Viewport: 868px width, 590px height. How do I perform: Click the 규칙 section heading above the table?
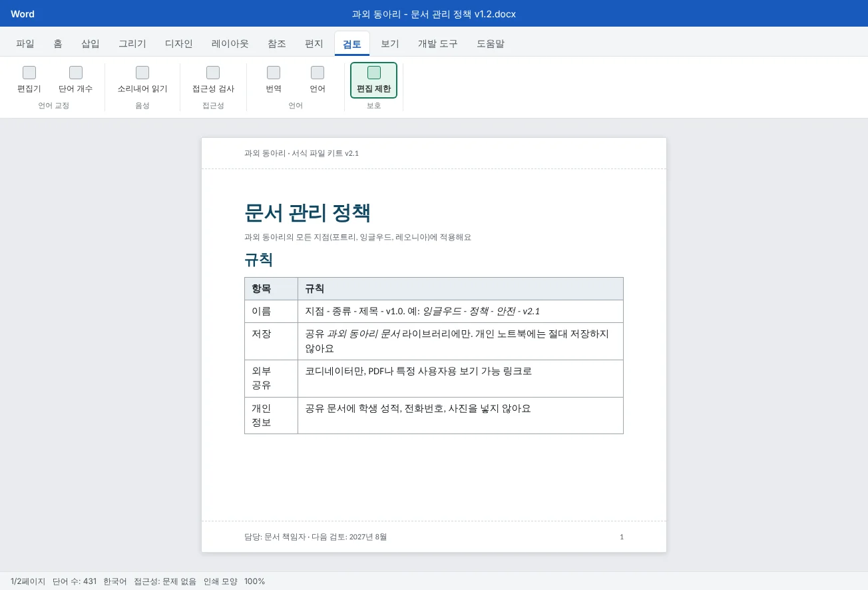[259, 260]
